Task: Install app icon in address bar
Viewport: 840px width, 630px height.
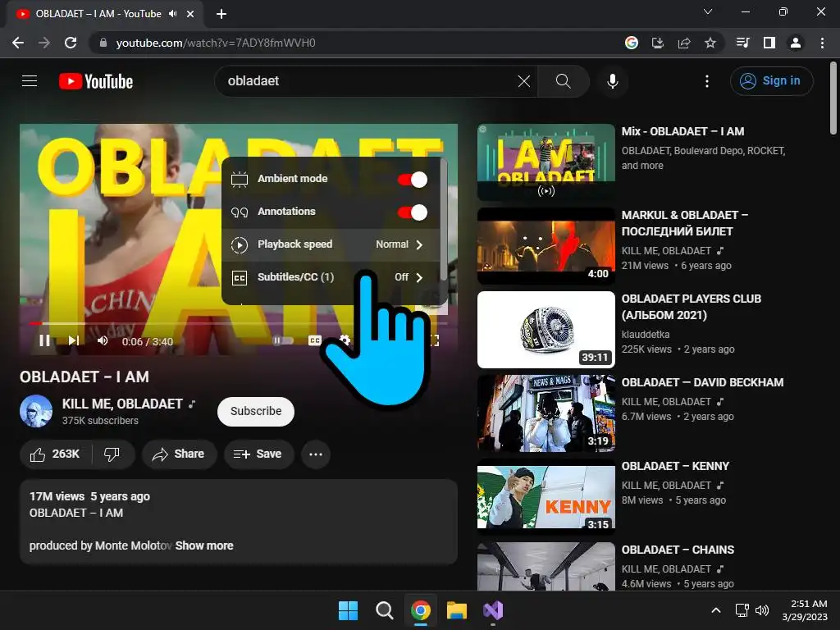Action: (657, 43)
